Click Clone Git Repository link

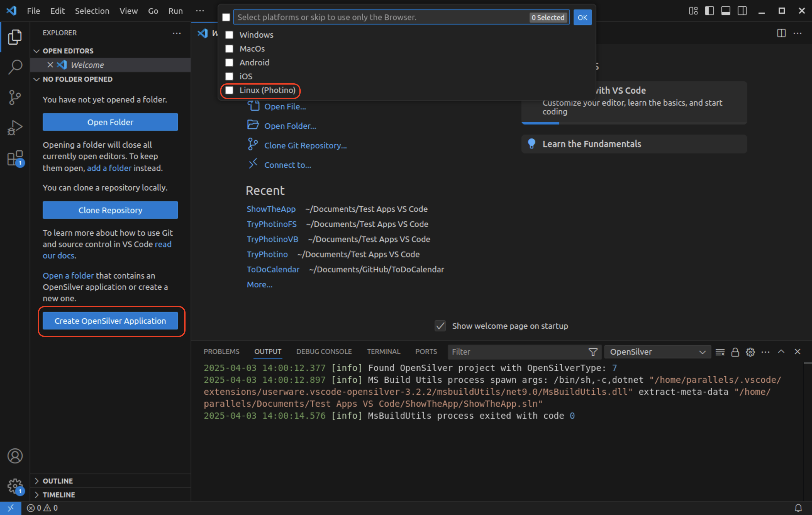tap(305, 145)
